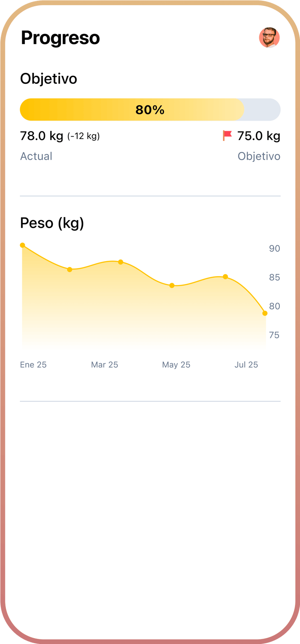The image size is (300, 644).
Task: Click the 80% progress bar
Action: (x=150, y=109)
